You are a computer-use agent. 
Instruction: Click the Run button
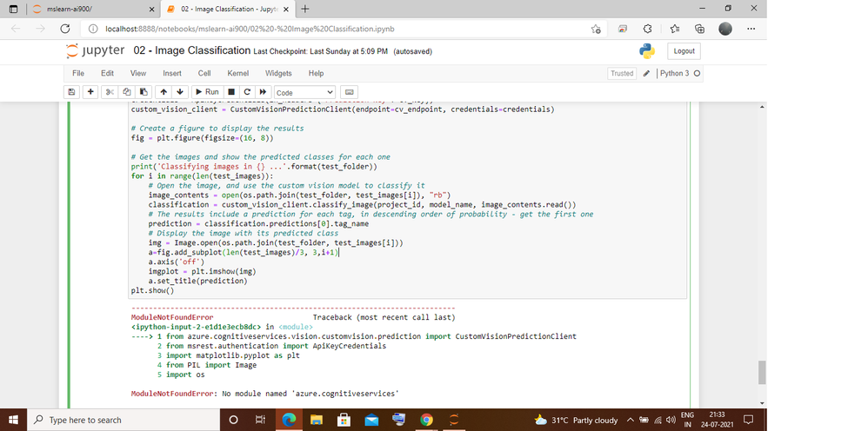pyautogui.click(x=207, y=92)
